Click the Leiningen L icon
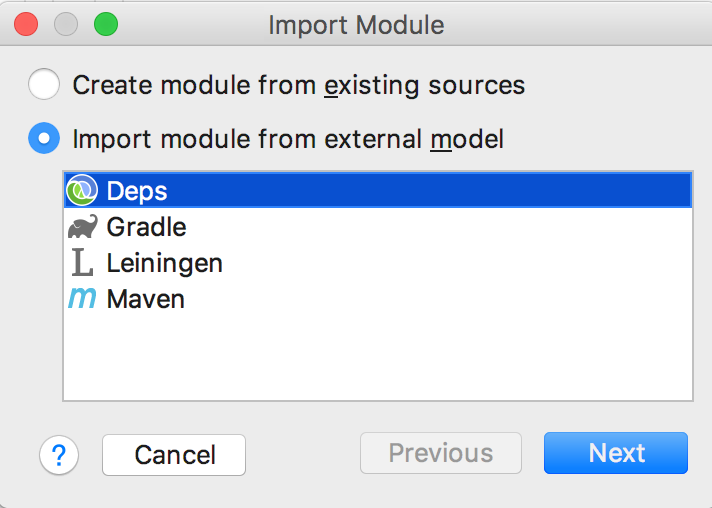The width and height of the screenshot is (712, 508). pyautogui.click(x=82, y=262)
